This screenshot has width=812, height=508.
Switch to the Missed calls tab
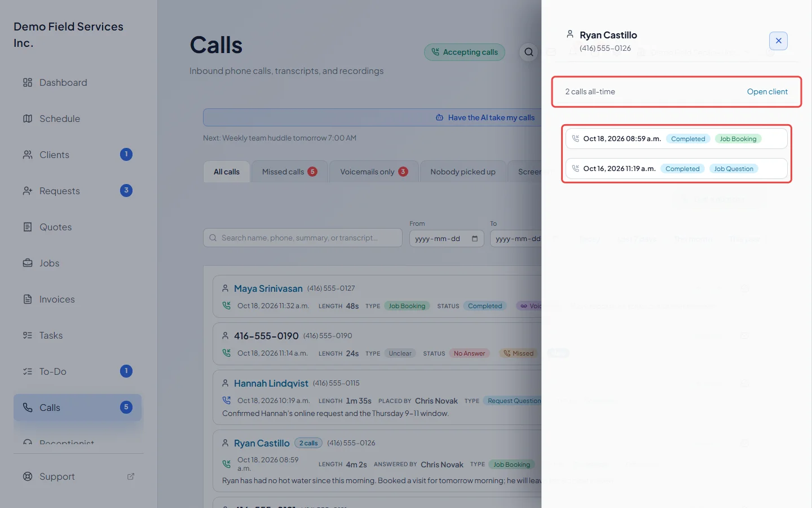[x=289, y=172]
